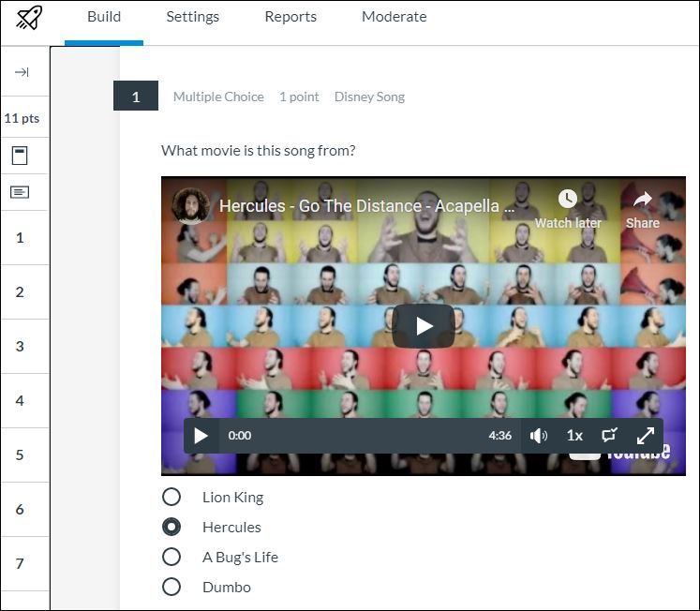This screenshot has height=611, width=700.
Task: Click the question number 1 badge
Action: click(136, 96)
